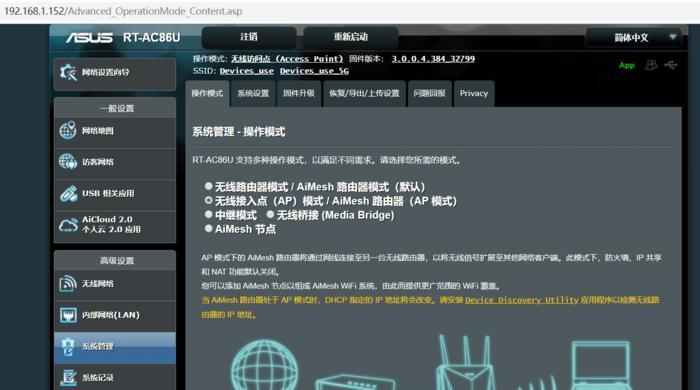Select 无线接入点 (AP) 模式 radio

(x=208, y=200)
